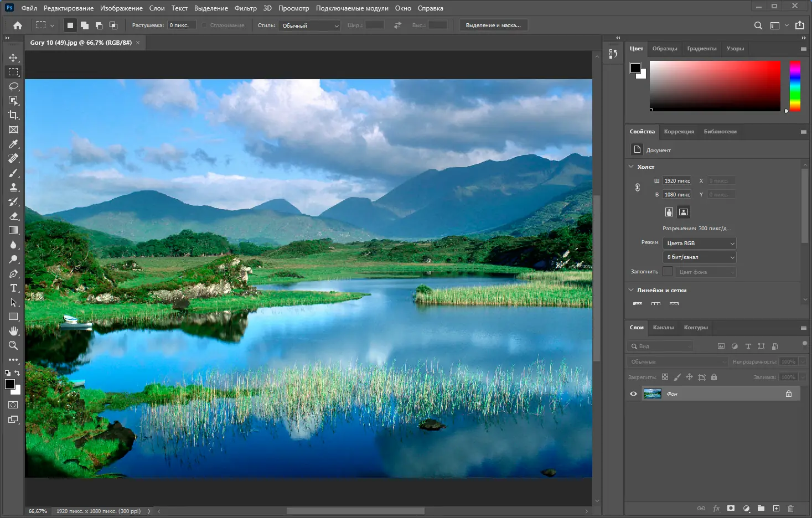The height and width of the screenshot is (518, 812).
Task: Open the Цвета RGB mode dropdown
Action: pyautogui.click(x=699, y=243)
